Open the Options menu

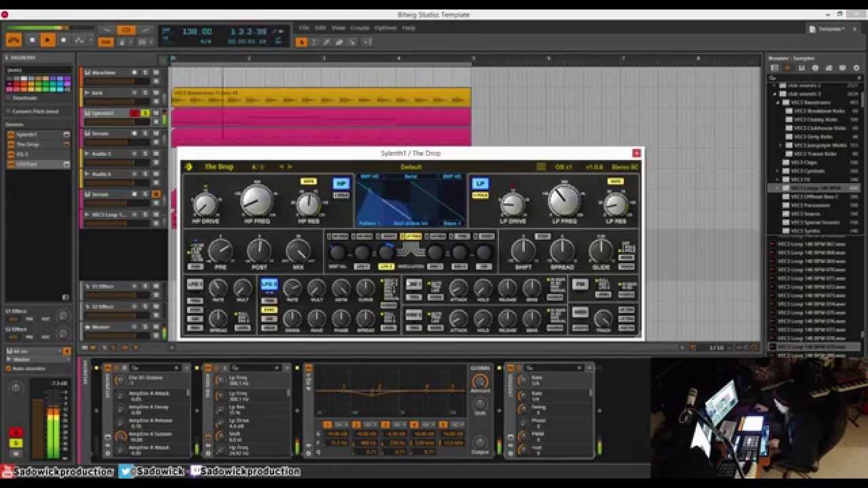pos(385,28)
